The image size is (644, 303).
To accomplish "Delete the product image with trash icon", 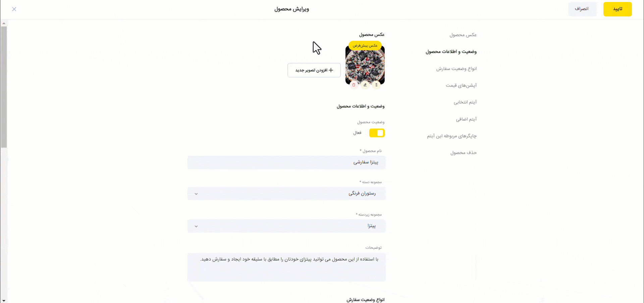I will click(354, 85).
